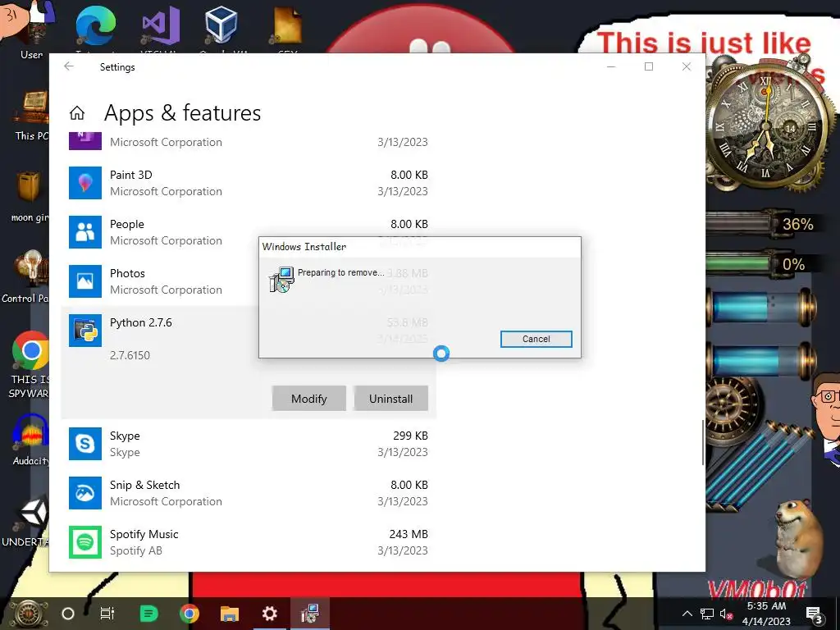Select the People list entry name
The height and width of the screenshot is (630, 840).
tap(127, 224)
